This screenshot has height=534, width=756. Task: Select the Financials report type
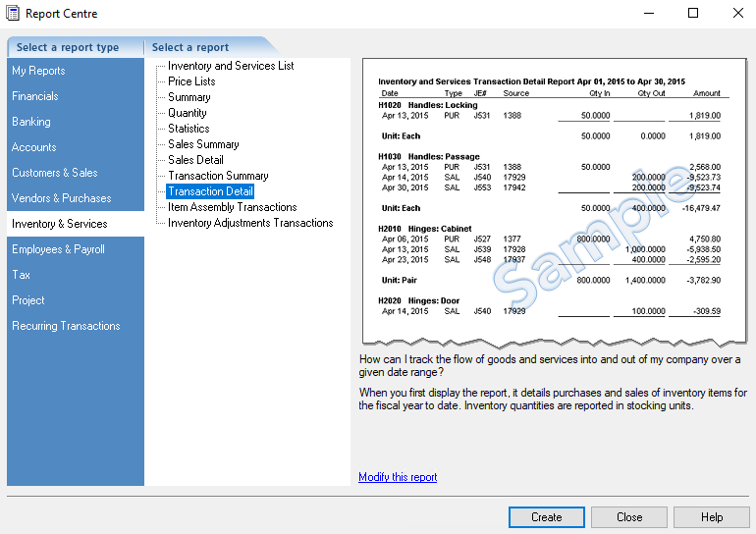pyautogui.click(x=35, y=96)
